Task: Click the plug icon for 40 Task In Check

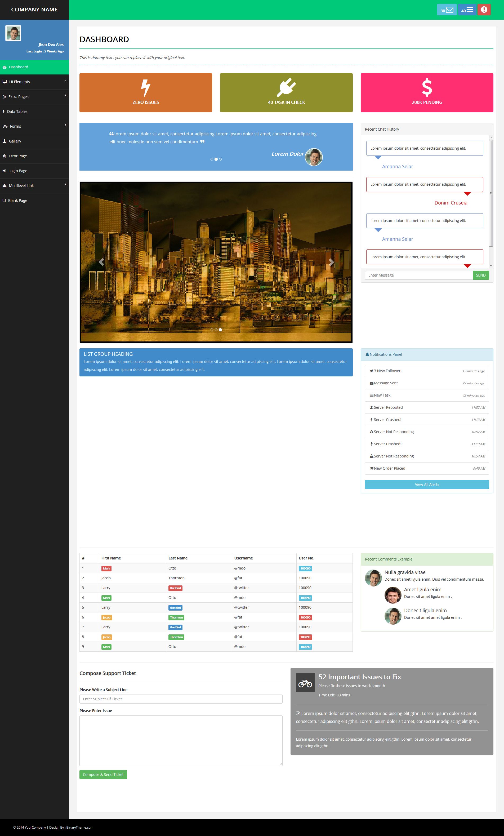Action: pos(286,87)
